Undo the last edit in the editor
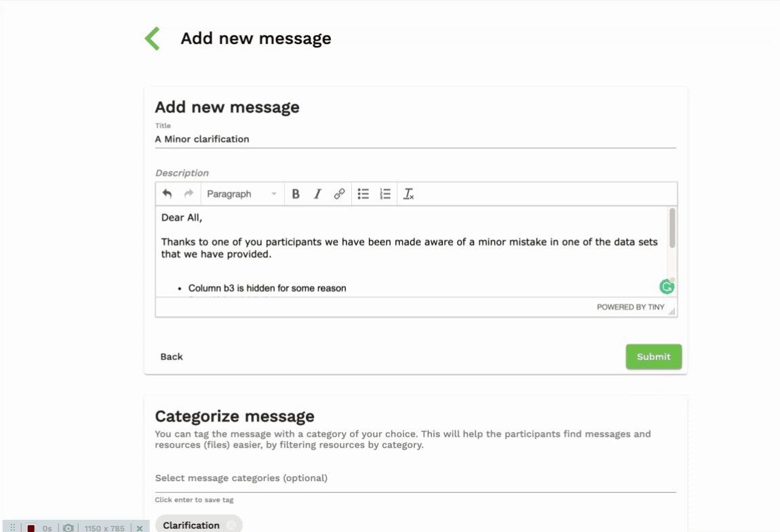The height and width of the screenshot is (532, 780). pos(167,194)
